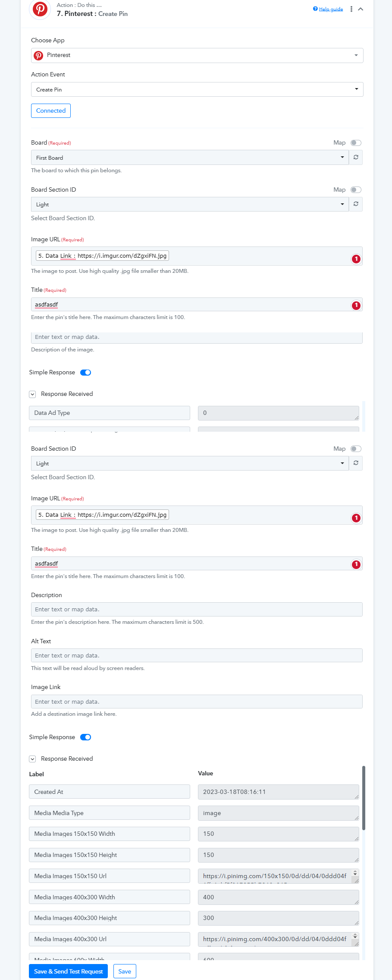Click the Save & Send Test Request button

68,971
